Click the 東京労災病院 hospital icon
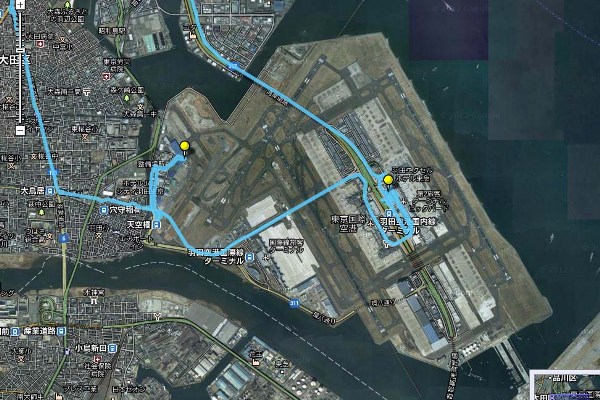This screenshot has height=400, width=600. click(107, 77)
